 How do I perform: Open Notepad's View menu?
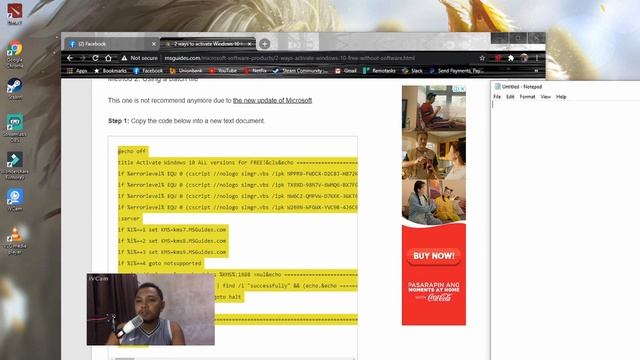pyautogui.click(x=545, y=97)
